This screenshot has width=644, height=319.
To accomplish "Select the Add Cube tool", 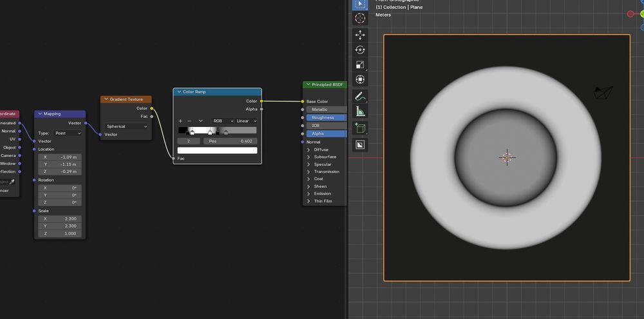I will tap(360, 128).
